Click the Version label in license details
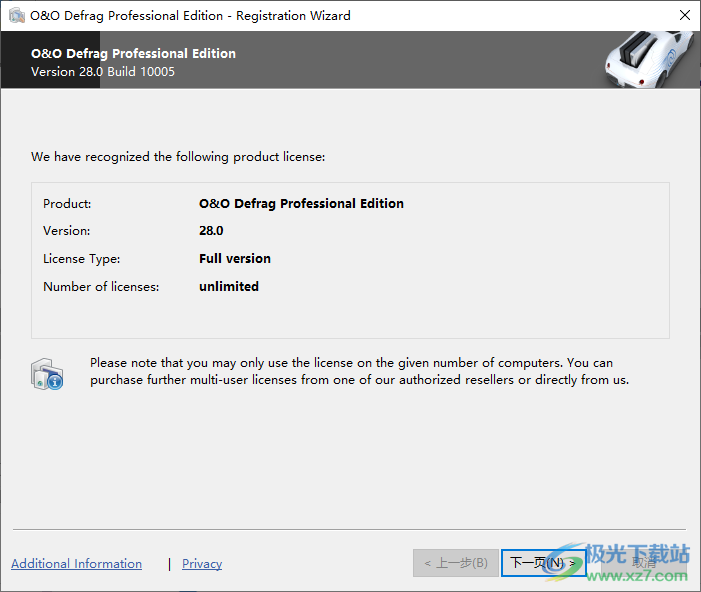 click(67, 231)
